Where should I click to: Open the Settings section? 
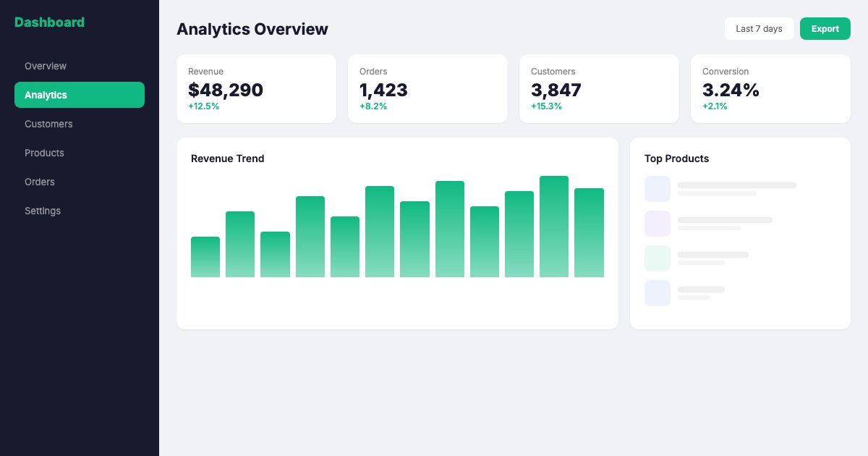(x=43, y=211)
